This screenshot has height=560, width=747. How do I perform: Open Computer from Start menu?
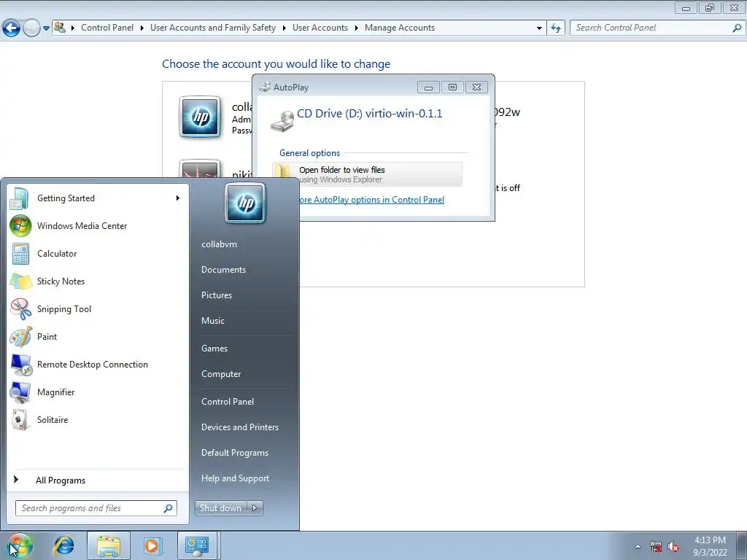click(x=221, y=374)
